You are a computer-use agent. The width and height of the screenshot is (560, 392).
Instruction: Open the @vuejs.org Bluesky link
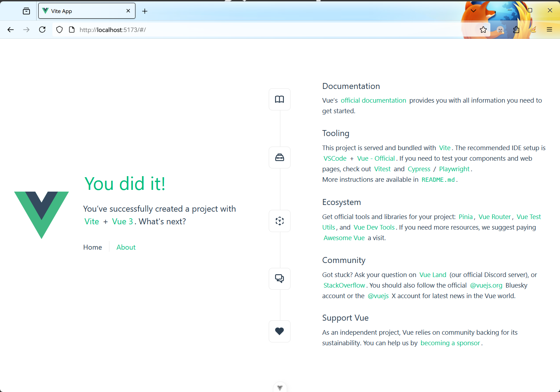[x=486, y=285]
